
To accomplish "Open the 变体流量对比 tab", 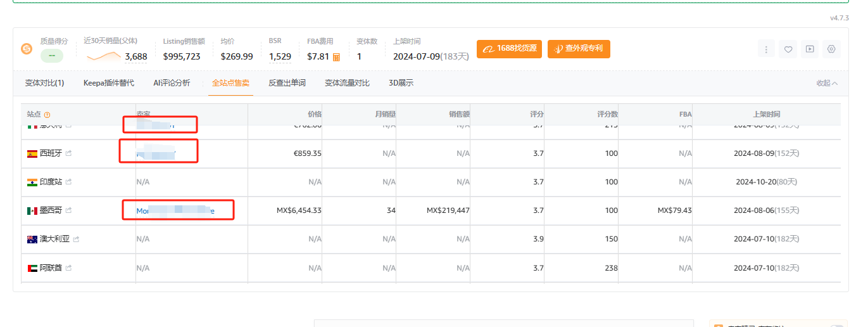I will point(347,83).
